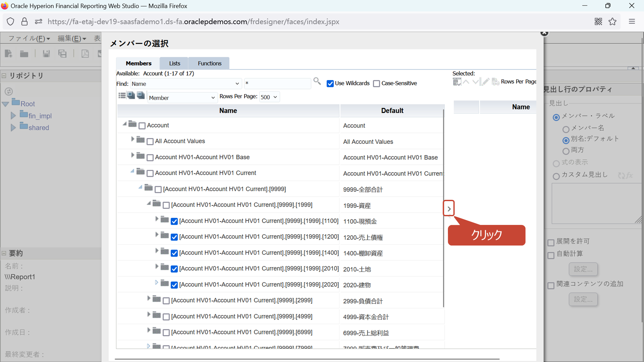Switch to the Functions tab

click(x=209, y=63)
